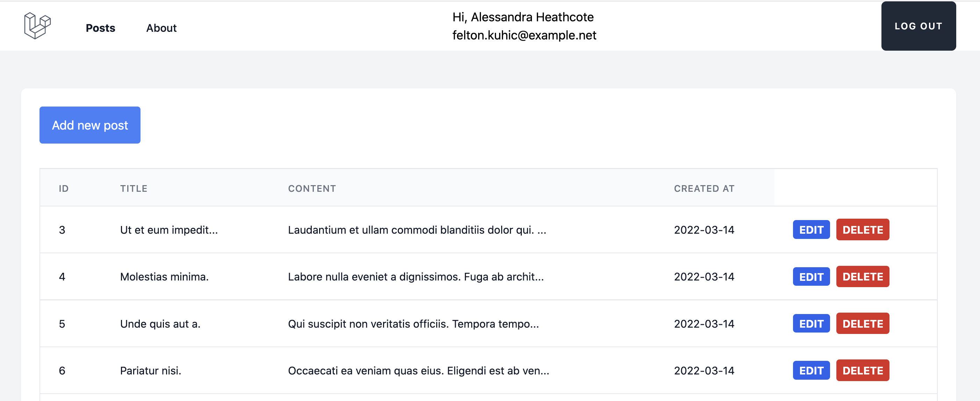Click the greeting 'Hi, Alessandra Heathcote'
Image resolution: width=980 pixels, height=401 pixels.
tap(523, 17)
